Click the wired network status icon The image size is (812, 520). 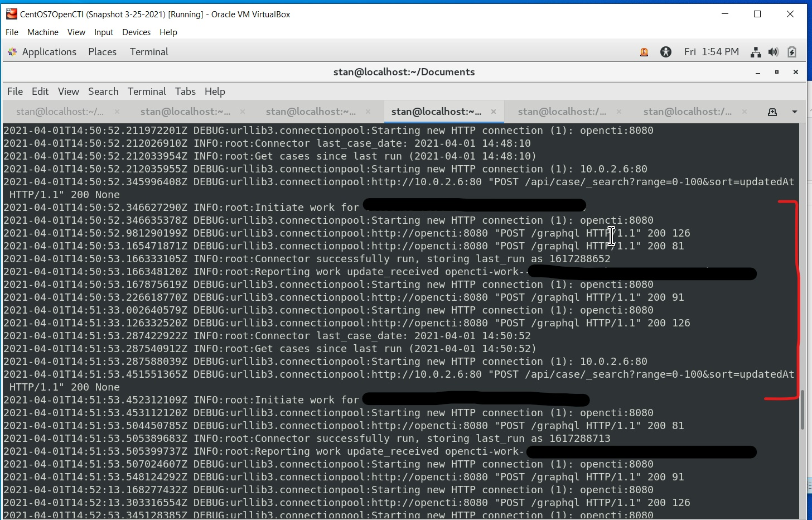pos(756,52)
